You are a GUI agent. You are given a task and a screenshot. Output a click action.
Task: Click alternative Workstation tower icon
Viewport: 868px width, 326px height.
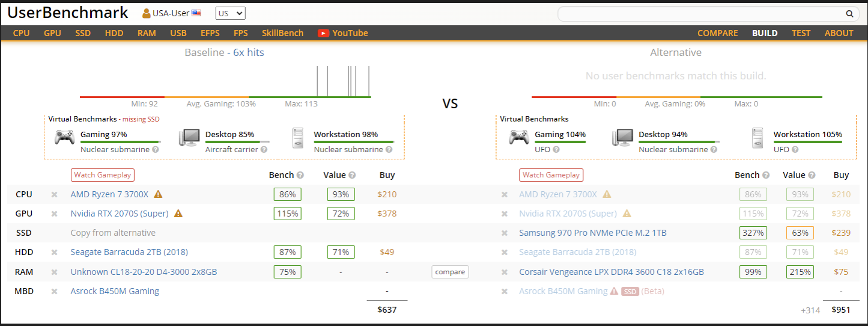pos(757,138)
